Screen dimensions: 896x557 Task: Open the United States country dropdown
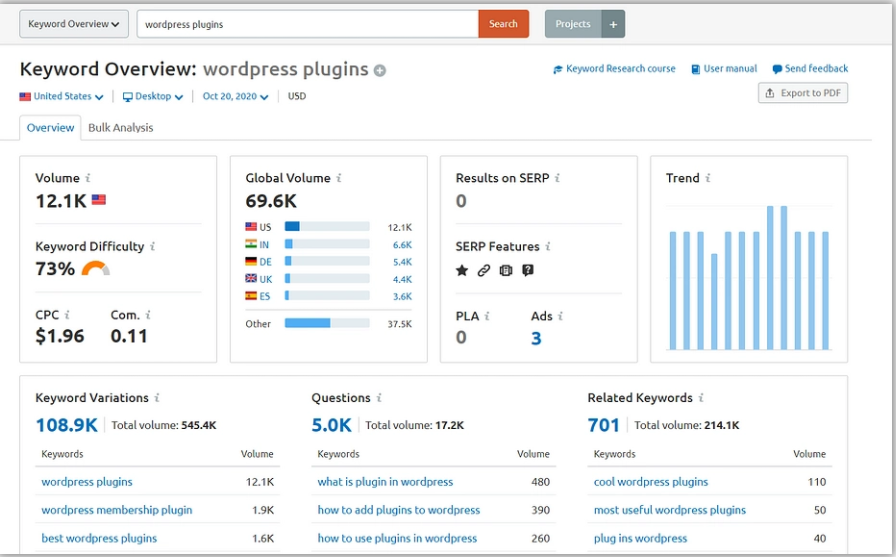pos(61,97)
